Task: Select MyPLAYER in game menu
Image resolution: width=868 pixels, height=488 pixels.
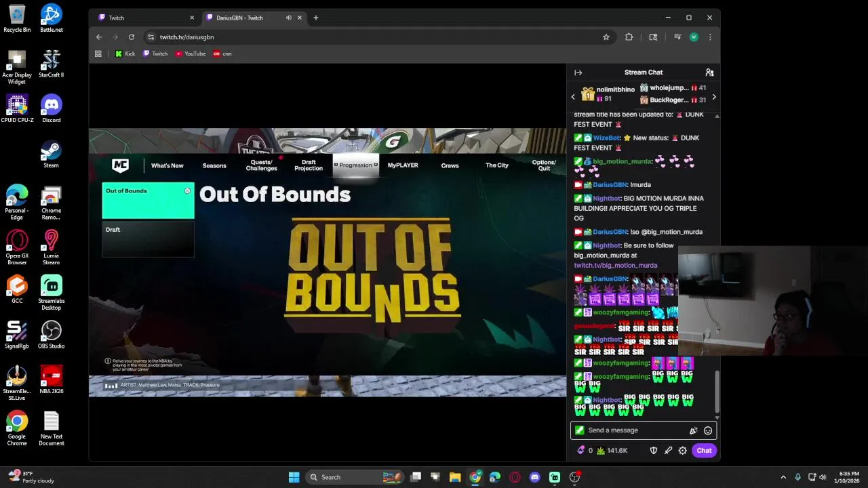Action: [403, 165]
